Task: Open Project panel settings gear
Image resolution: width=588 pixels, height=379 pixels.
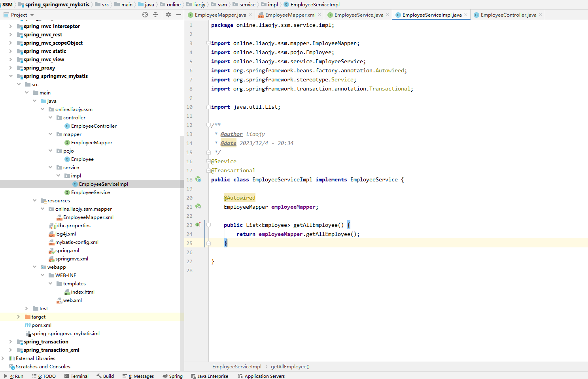Action: pyautogui.click(x=168, y=15)
